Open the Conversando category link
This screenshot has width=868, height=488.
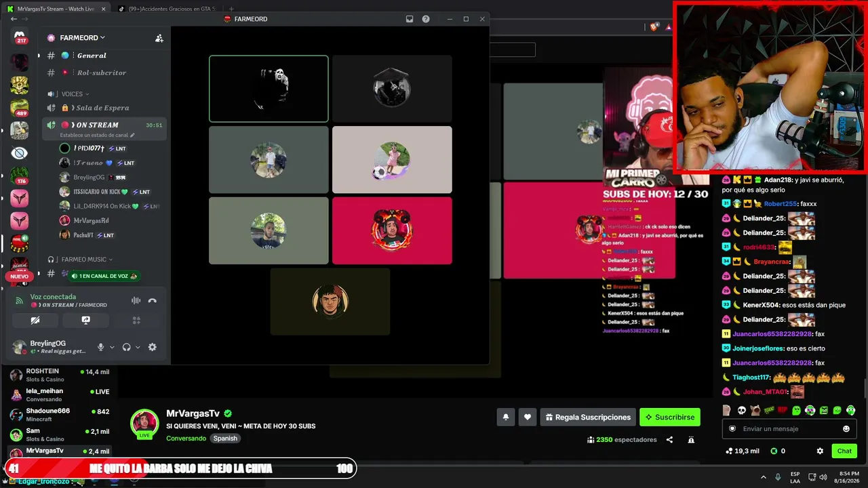[186, 439]
